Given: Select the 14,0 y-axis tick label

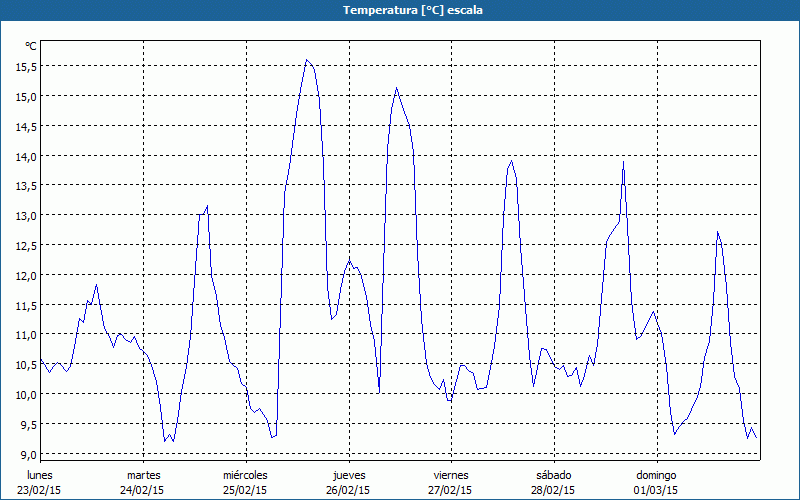Looking at the screenshot, I should (26, 156).
